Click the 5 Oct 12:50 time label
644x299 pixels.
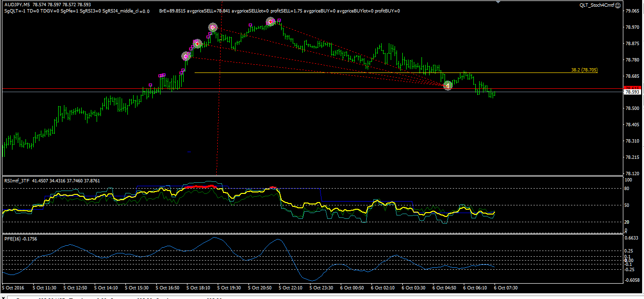click(x=75, y=288)
